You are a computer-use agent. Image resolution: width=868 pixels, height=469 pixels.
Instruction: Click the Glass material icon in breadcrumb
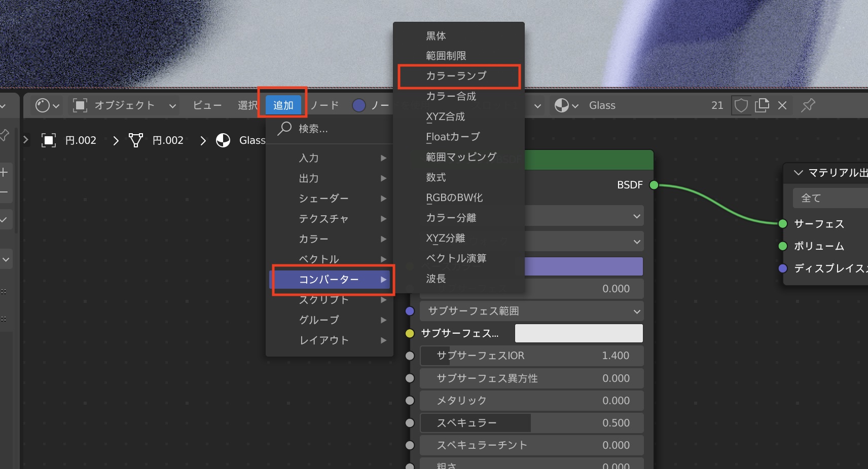[223, 140]
